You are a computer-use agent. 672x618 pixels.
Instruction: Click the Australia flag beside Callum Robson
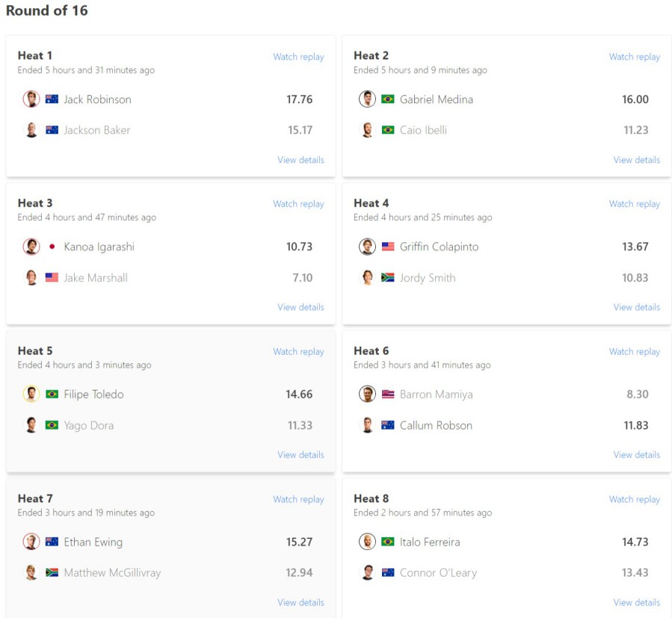388,425
